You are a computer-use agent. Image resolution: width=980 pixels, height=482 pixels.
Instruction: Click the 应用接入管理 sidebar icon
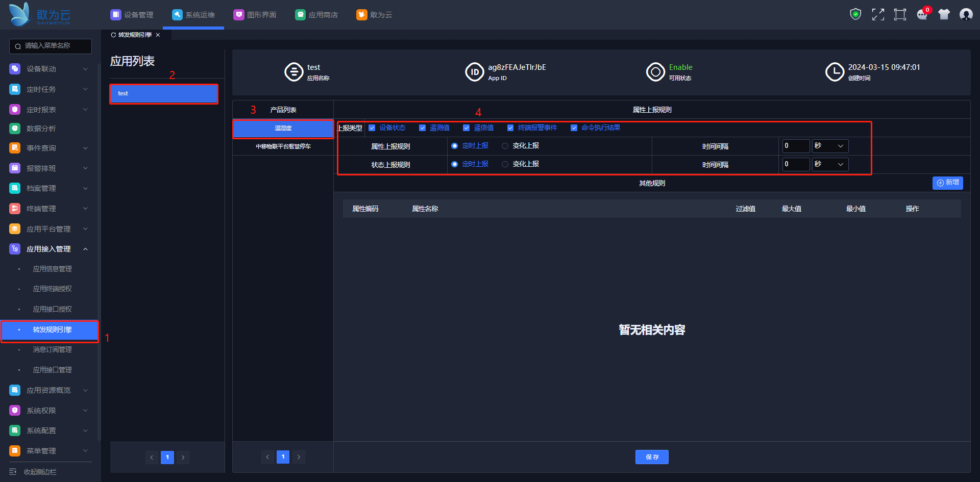(x=15, y=249)
